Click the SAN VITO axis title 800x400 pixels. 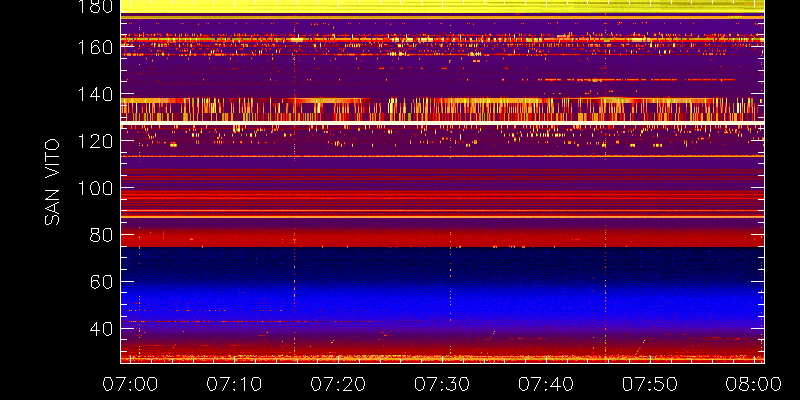[53, 182]
